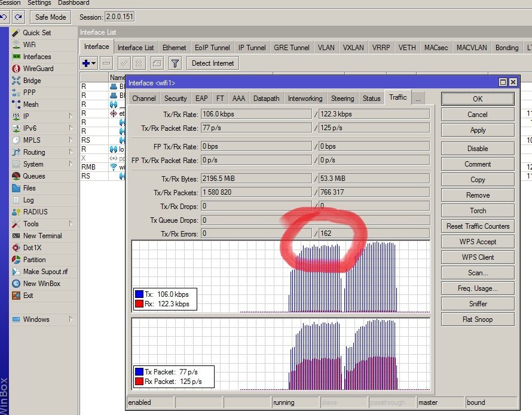532x415 pixels.
Task: Click Exit in the sidebar
Action: (28, 296)
